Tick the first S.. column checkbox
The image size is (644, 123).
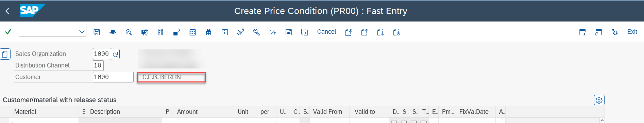[x=404, y=122]
